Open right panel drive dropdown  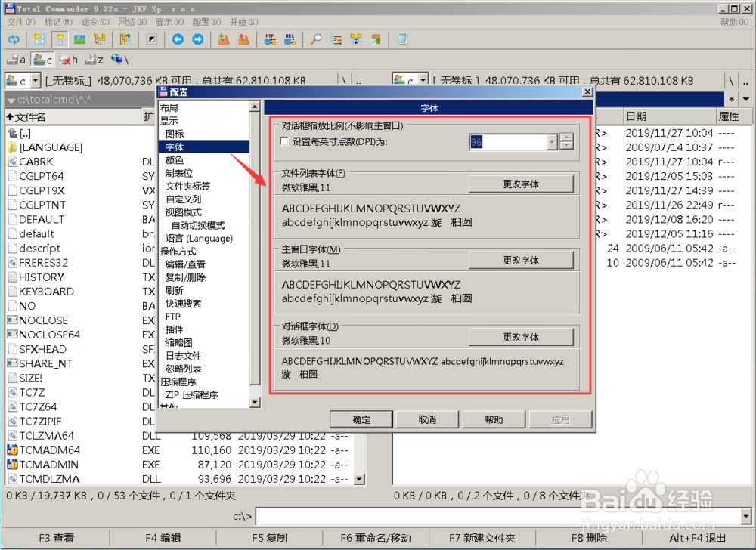423,79
